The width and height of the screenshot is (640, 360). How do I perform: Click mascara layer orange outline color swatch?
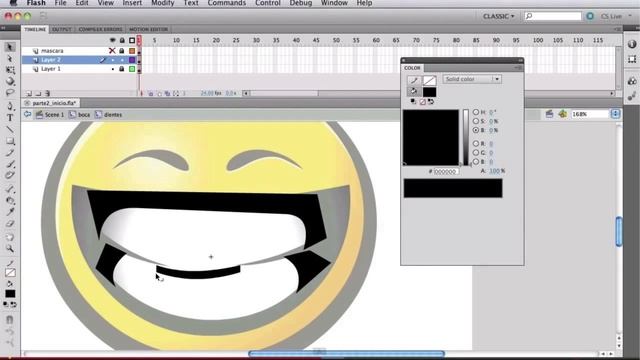132,51
